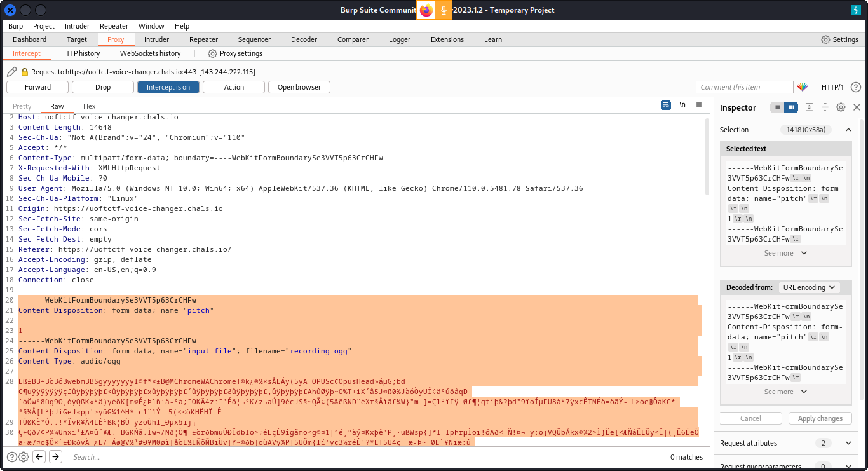Go to previous search match

coord(39,456)
